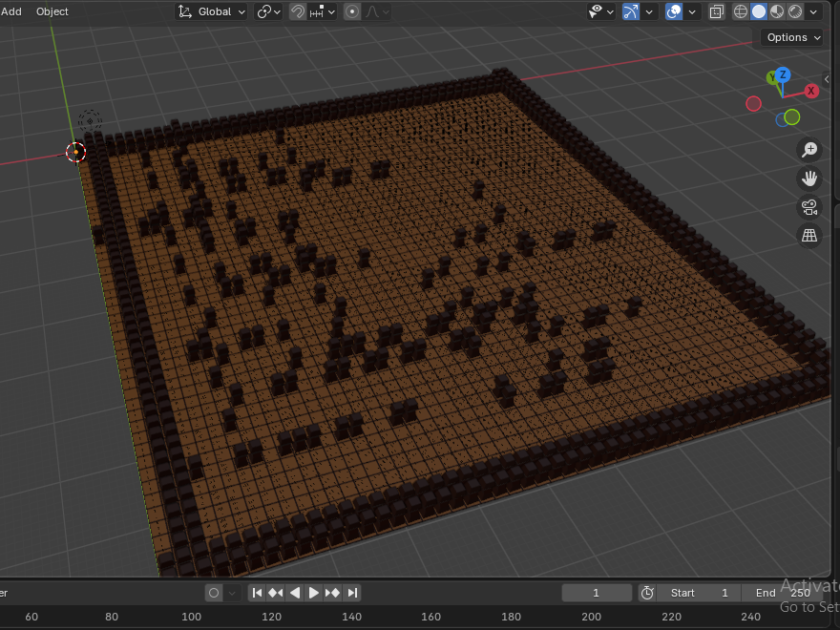Open the proportional editing falloff dropdown
Viewport: 840px width, 630px height.
(378, 11)
